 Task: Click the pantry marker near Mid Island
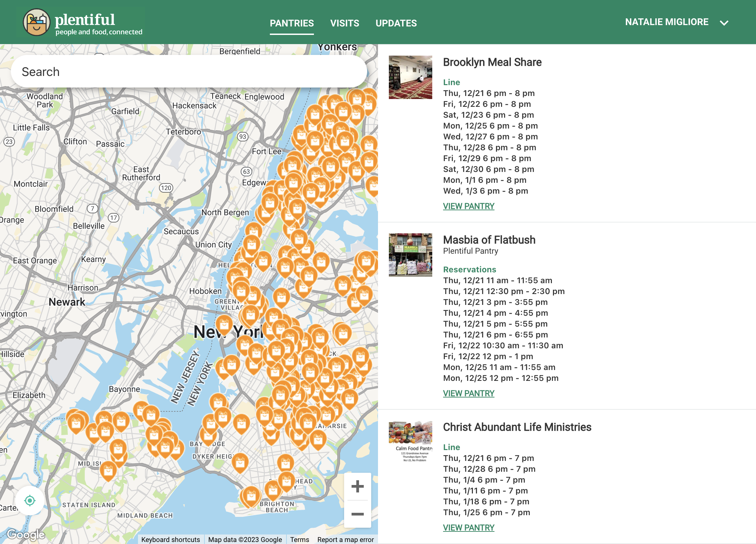click(x=108, y=471)
